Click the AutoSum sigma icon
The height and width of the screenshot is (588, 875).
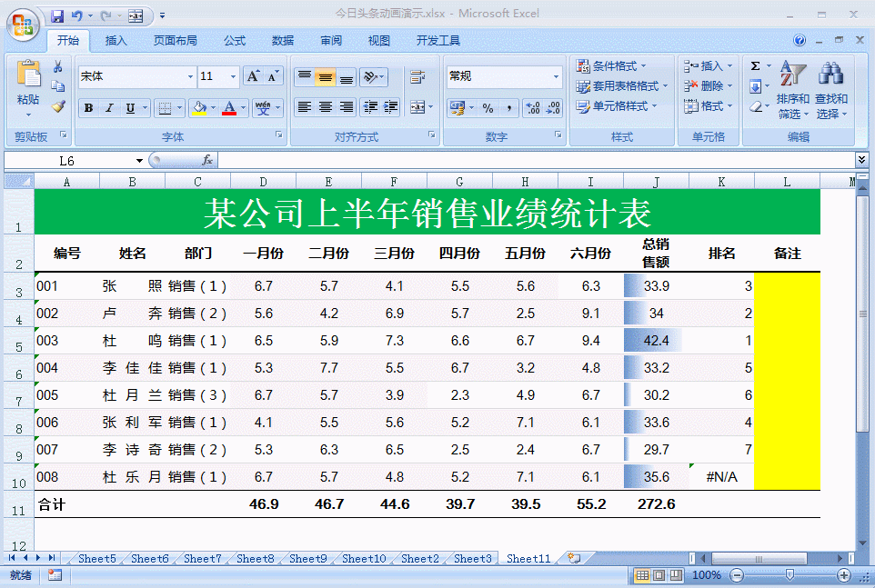[755, 66]
